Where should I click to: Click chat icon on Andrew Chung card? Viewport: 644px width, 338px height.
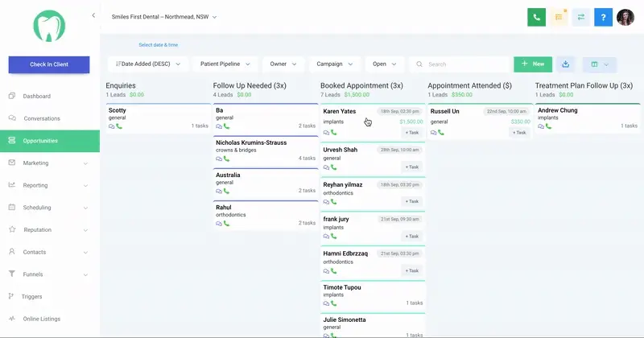coord(541,126)
